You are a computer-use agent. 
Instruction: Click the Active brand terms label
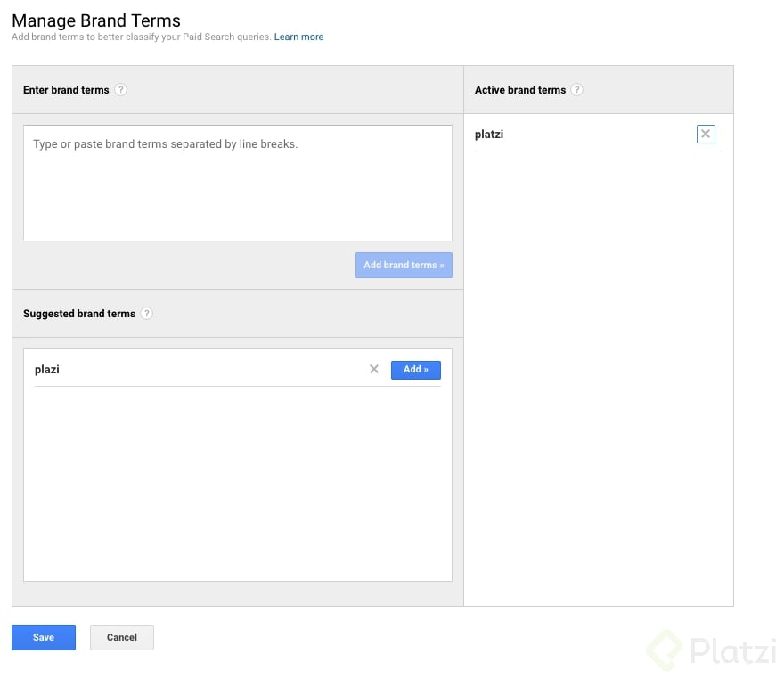[x=520, y=90]
